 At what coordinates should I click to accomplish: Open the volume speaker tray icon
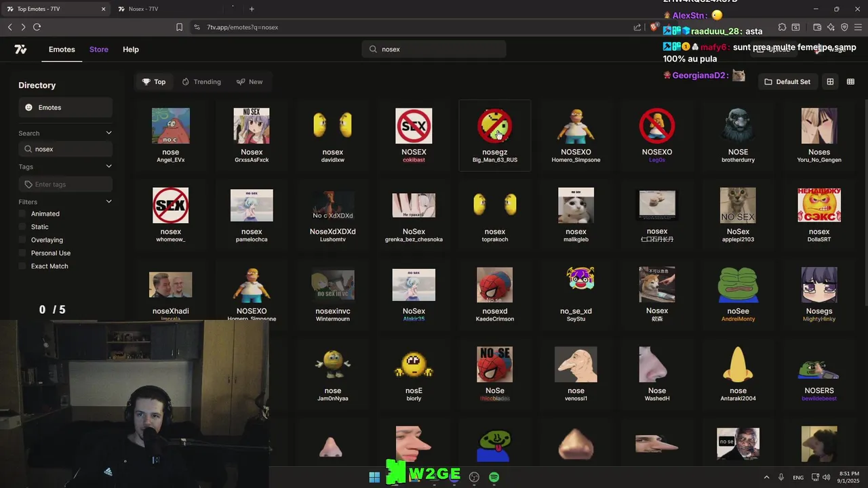[826, 477]
